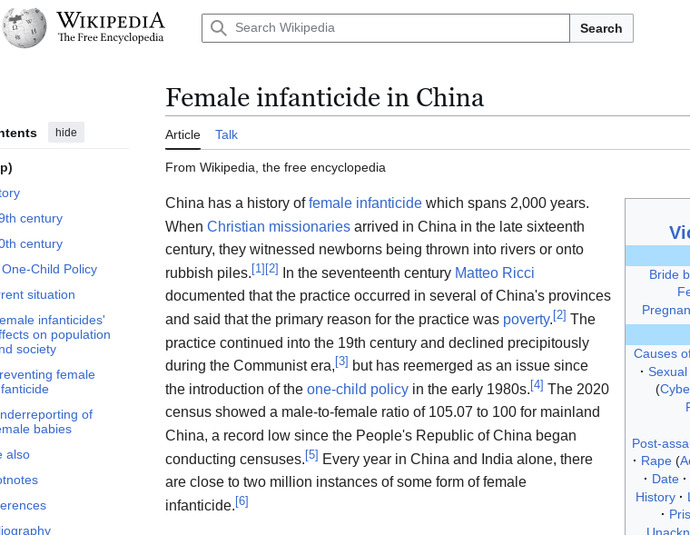Go to Preventing female infanticide section
This screenshot has height=535, width=690.
click(47, 382)
